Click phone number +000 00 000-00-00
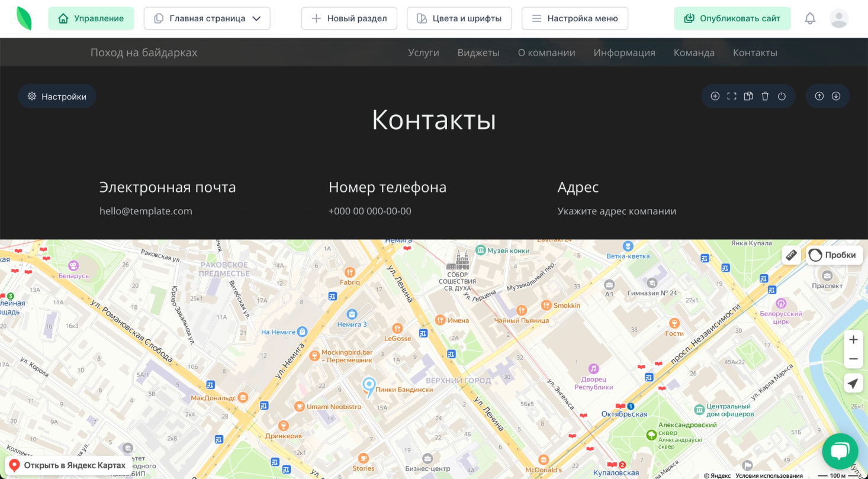The image size is (868, 479). coord(370,211)
